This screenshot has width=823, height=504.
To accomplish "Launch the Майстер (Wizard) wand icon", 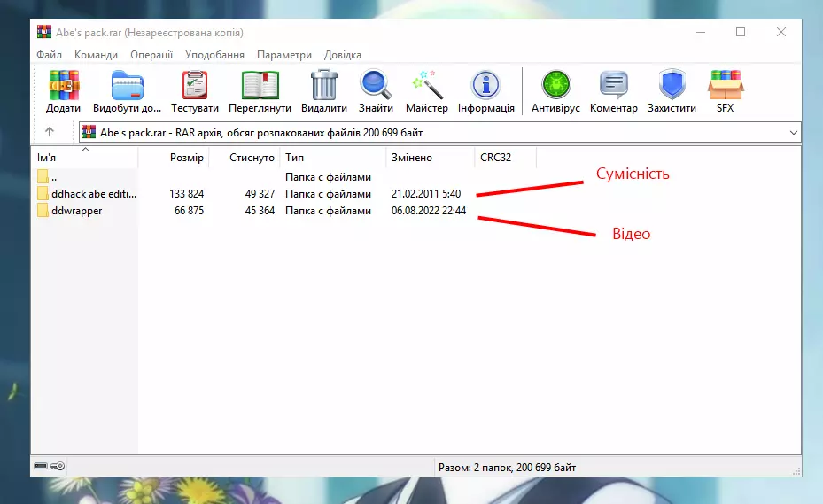I will [427, 85].
